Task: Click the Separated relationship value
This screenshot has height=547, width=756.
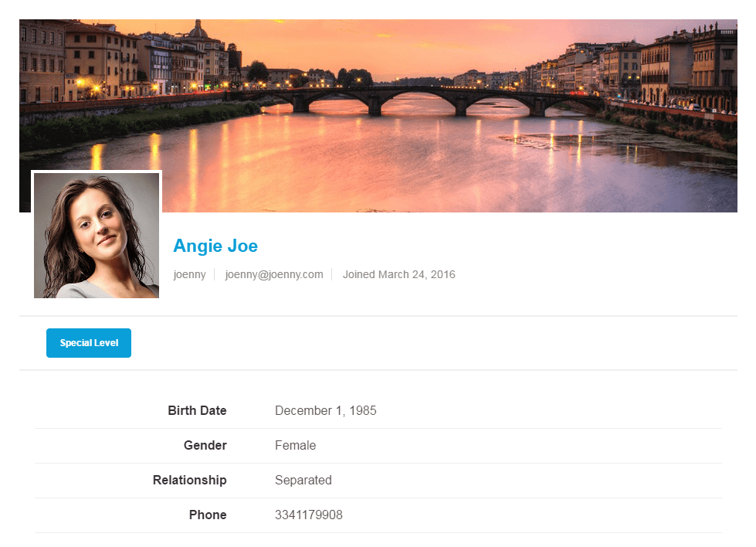Action: (303, 481)
